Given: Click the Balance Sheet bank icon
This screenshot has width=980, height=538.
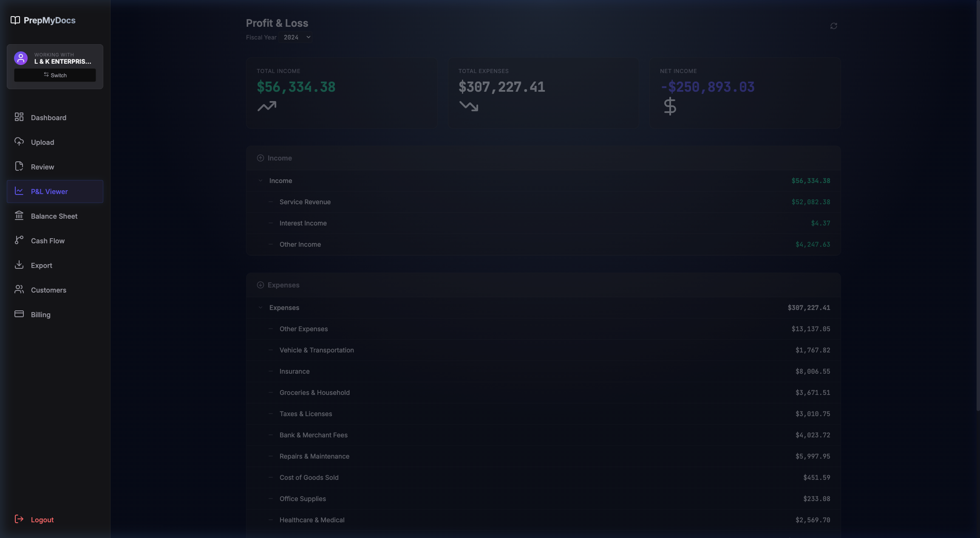Looking at the screenshot, I should click(x=19, y=216).
